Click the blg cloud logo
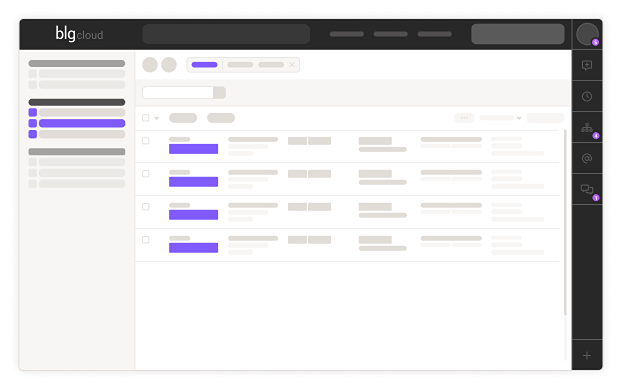 pyautogui.click(x=79, y=34)
